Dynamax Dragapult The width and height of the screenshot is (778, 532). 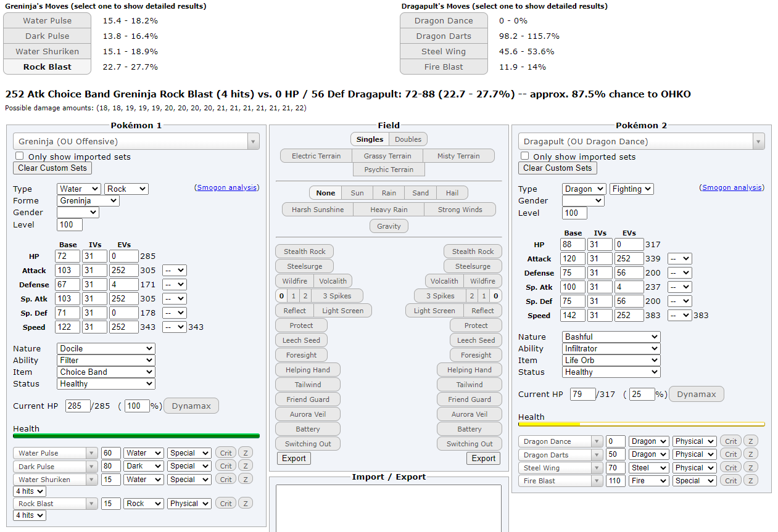click(697, 394)
